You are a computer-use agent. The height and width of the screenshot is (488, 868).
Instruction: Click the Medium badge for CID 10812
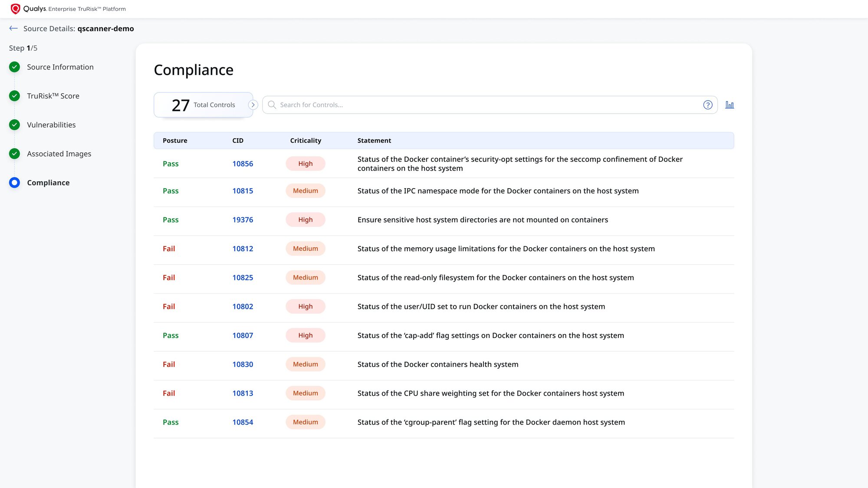[306, 249]
